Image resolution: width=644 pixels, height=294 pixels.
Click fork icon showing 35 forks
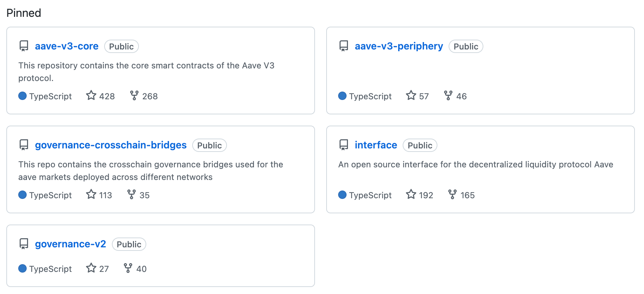[x=132, y=194]
